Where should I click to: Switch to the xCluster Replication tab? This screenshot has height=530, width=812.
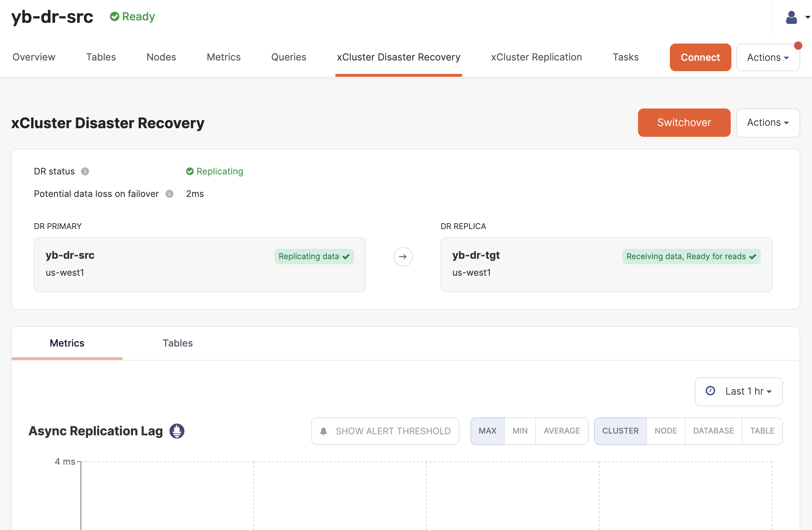pos(536,57)
